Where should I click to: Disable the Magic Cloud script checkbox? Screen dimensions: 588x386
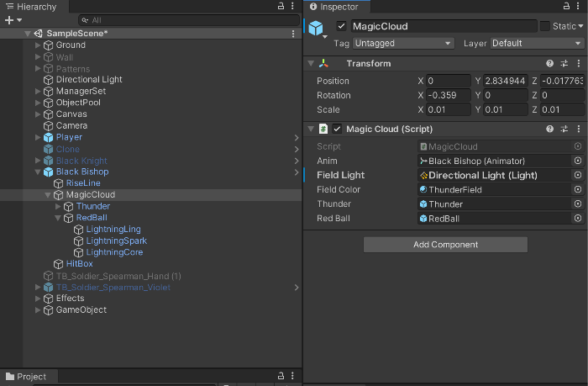[337, 130]
